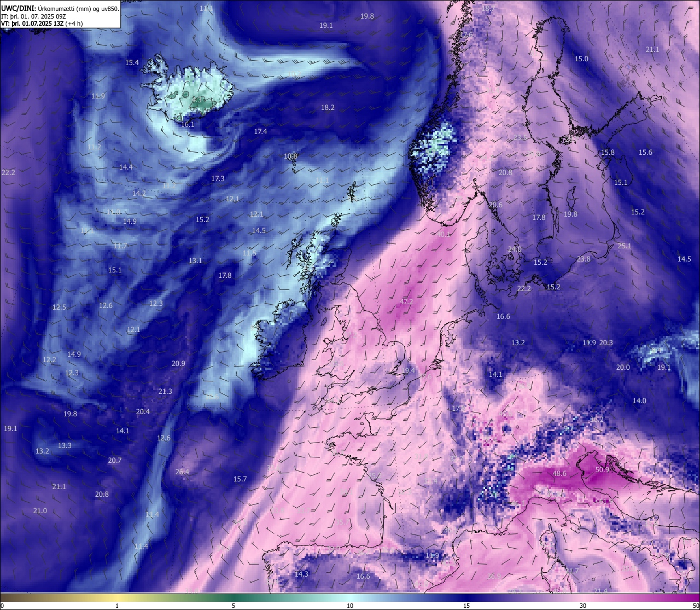This screenshot has height=610, width=700.
Task: Click the 23.8 map value
Action: coord(584,259)
